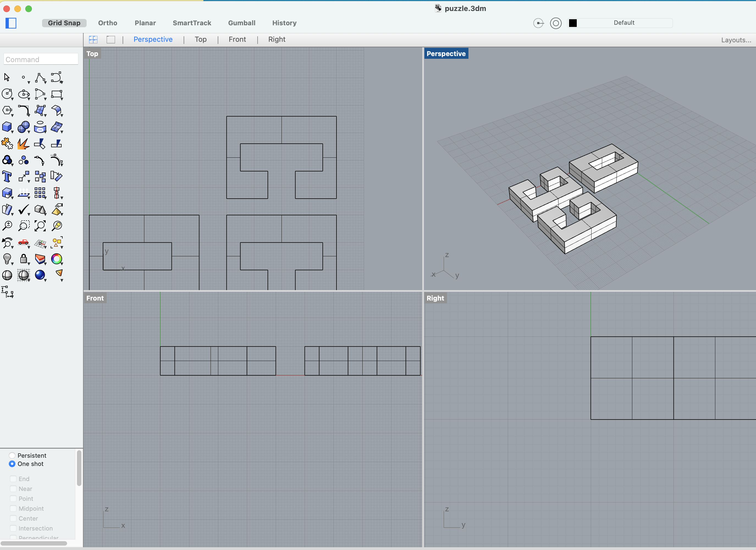The image size is (756, 550).
Task: Select the Circle drawing tool
Action: [7, 94]
